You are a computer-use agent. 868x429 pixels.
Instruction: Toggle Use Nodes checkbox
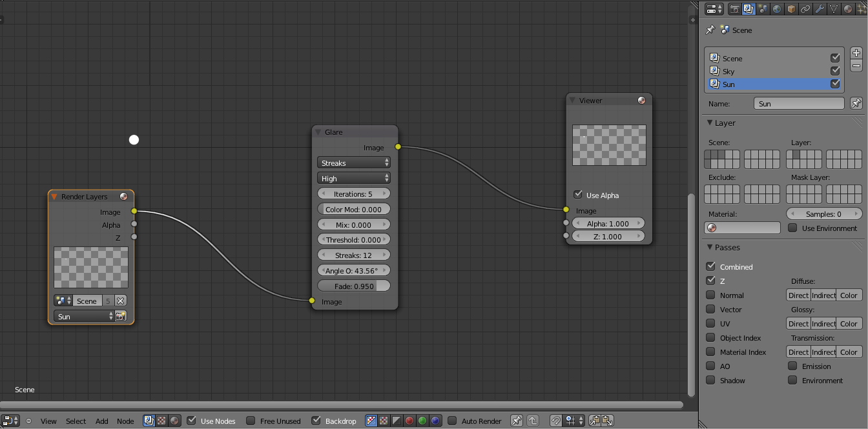191,421
